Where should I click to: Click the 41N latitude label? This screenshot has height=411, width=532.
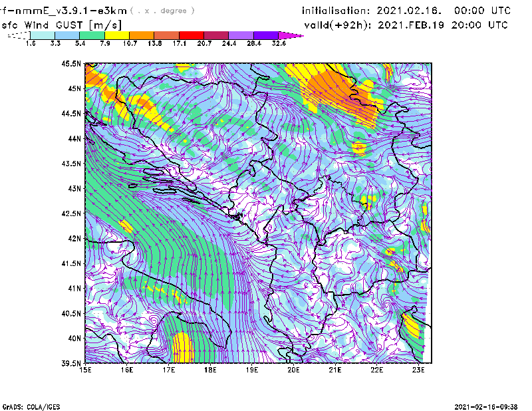coord(74,288)
